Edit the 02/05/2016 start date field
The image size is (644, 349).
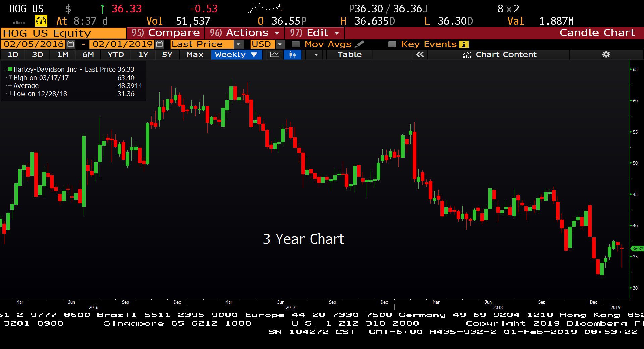(x=34, y=44)
